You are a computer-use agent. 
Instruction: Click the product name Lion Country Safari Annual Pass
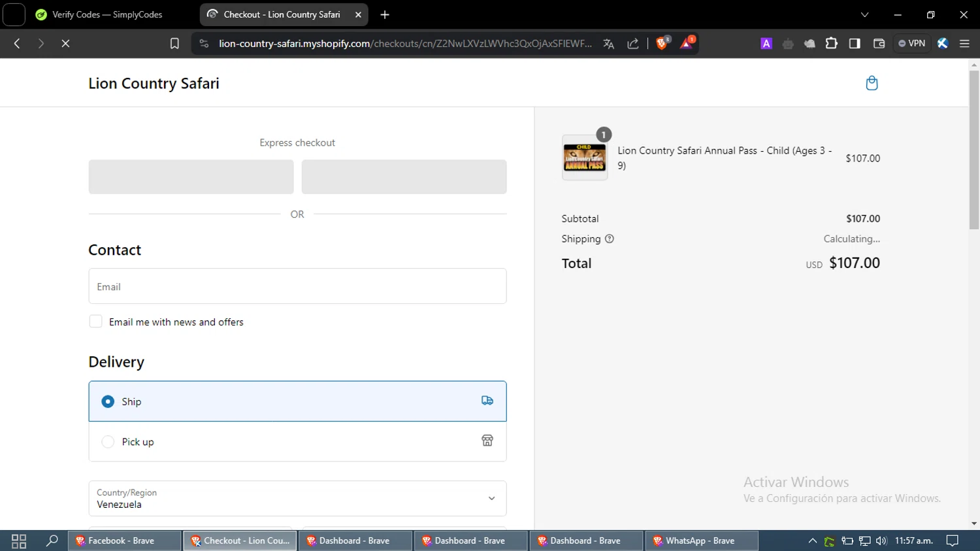pyautogui.click(x=725, y=158)
